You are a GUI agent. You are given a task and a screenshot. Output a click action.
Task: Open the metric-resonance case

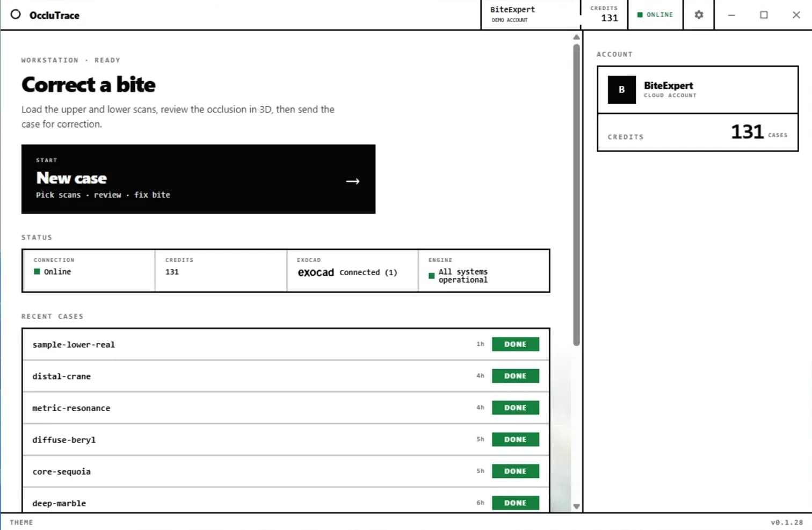tap(286, 408)
